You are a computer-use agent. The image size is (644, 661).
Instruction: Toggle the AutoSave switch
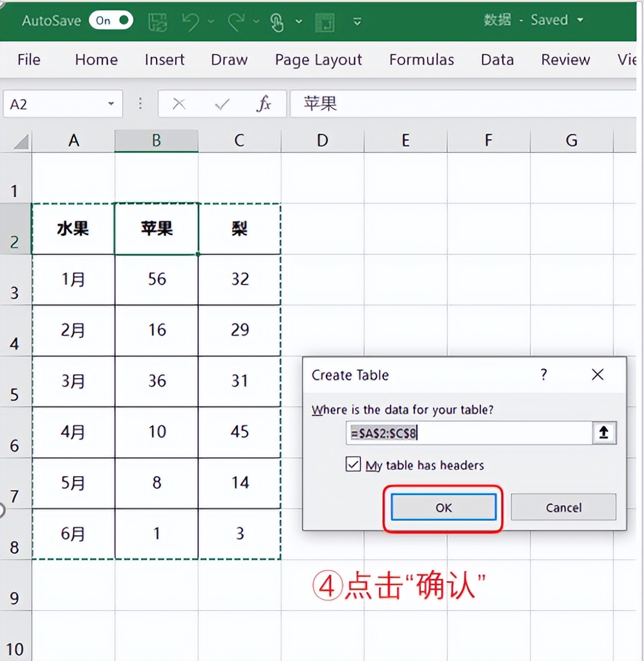pos(112,20)
